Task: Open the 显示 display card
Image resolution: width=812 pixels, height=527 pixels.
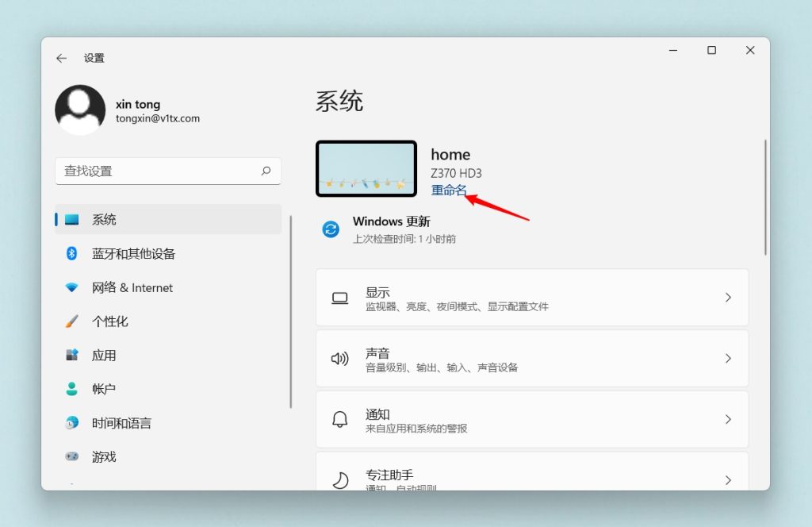Action: click(x=532, y=298)
